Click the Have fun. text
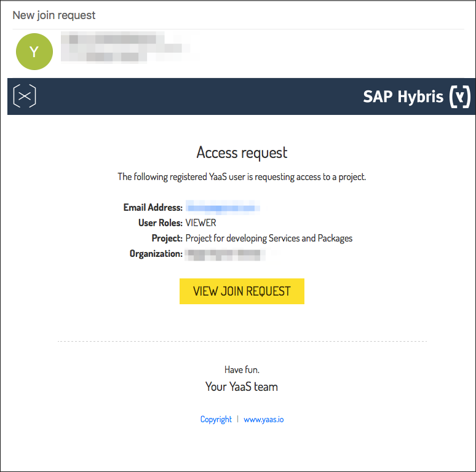Screen dimensions: 476x472 [242, 370]
